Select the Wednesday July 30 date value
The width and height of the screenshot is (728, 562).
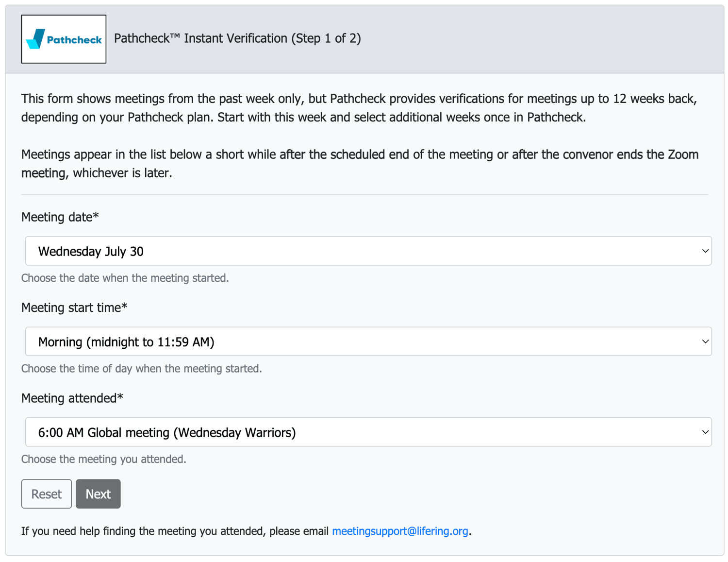(x=90, y=251)
